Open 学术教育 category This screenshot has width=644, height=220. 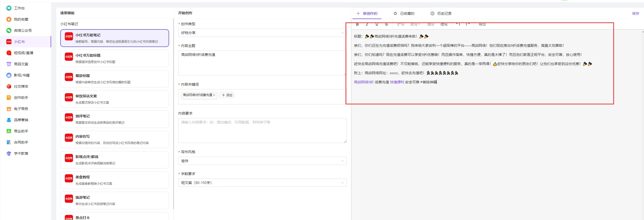tap(21, 153)
